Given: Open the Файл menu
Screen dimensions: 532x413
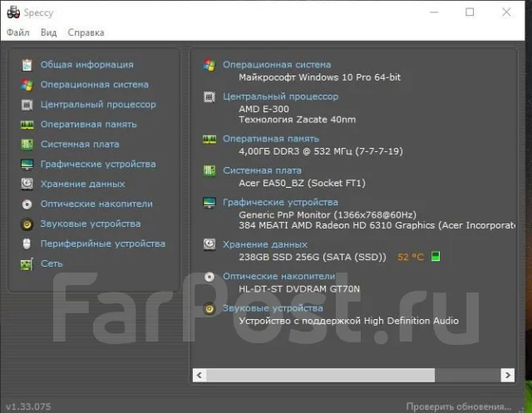Looking at the screenshot, I should click(x=18, y=32).
